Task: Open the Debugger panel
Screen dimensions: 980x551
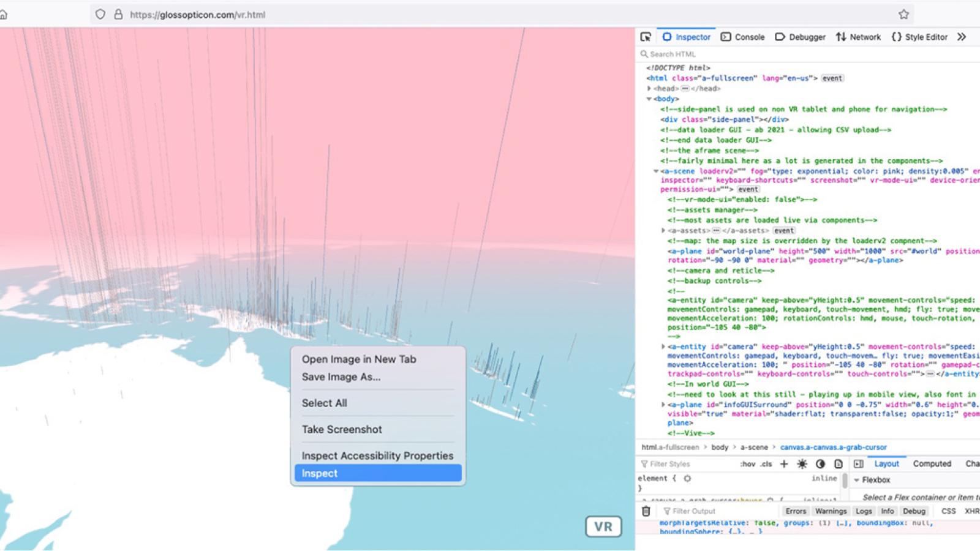Action: point(807,37)
